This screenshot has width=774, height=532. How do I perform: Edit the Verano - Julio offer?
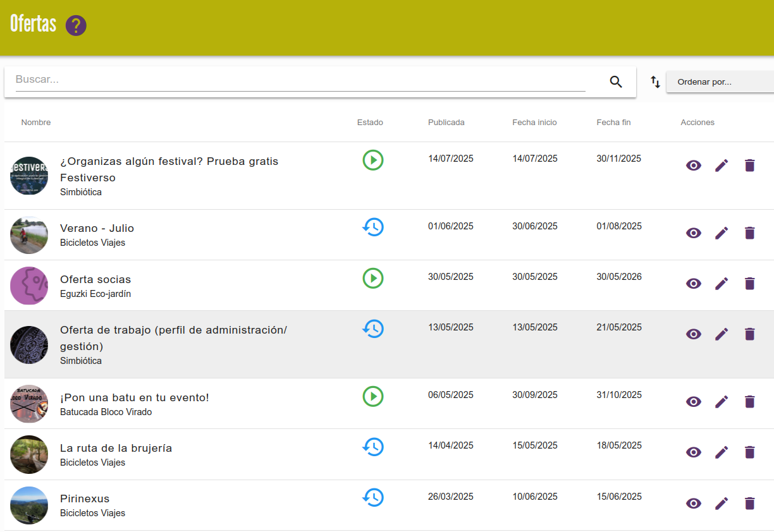[x=722, y=233]
